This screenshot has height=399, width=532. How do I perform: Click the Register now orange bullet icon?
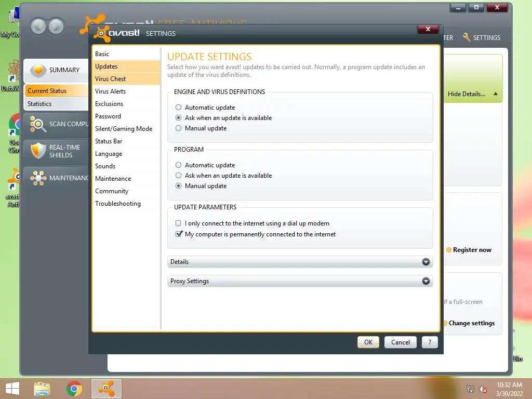448,250
